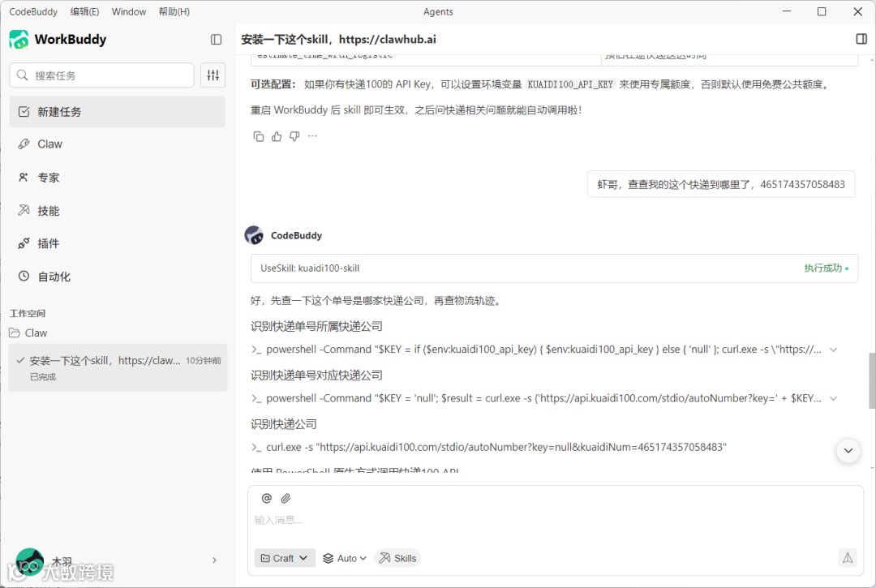This screenshot has width=876, height=588.
Task: Click the user message with tracking number
Action: point(721,184)
